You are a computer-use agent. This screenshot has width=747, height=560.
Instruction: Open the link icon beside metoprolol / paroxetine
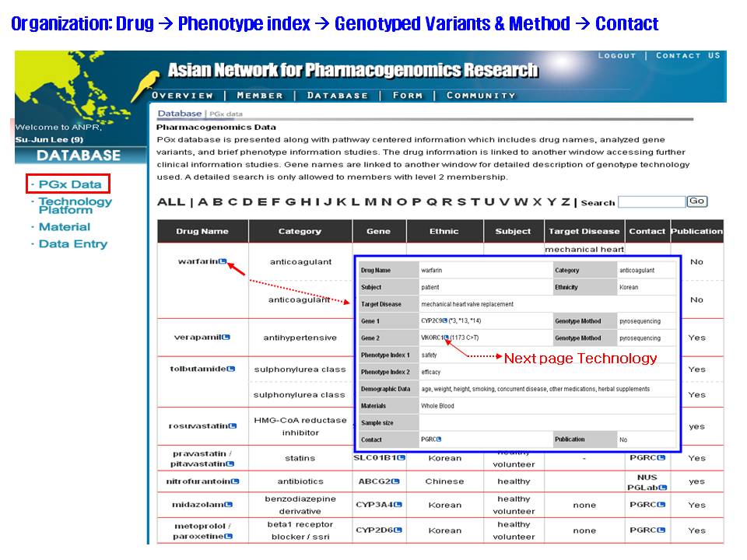coord(229,536)
